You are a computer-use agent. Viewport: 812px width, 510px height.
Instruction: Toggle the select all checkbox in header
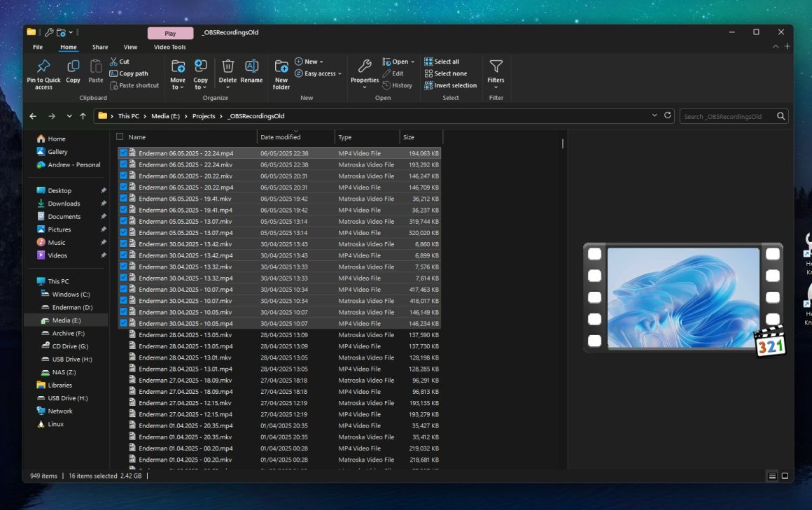click(120, 137)
